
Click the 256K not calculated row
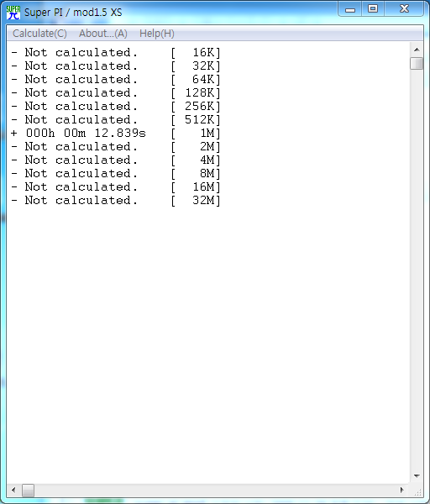tap(116, 106)
